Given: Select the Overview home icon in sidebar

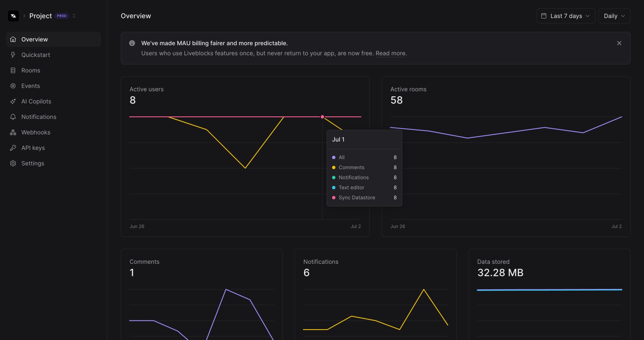Looking at the screenshot, I should [13, 39].
